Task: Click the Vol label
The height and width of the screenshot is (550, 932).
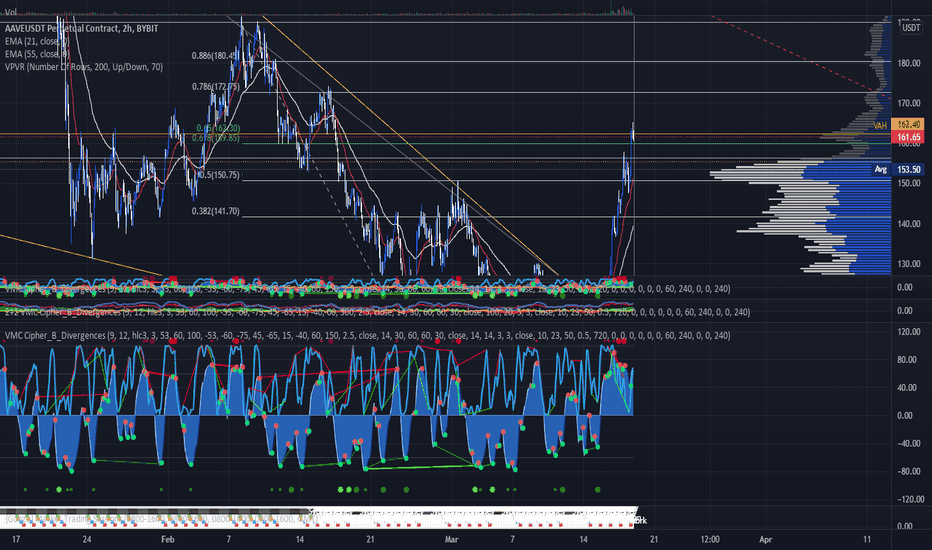Action: [11, 12]
